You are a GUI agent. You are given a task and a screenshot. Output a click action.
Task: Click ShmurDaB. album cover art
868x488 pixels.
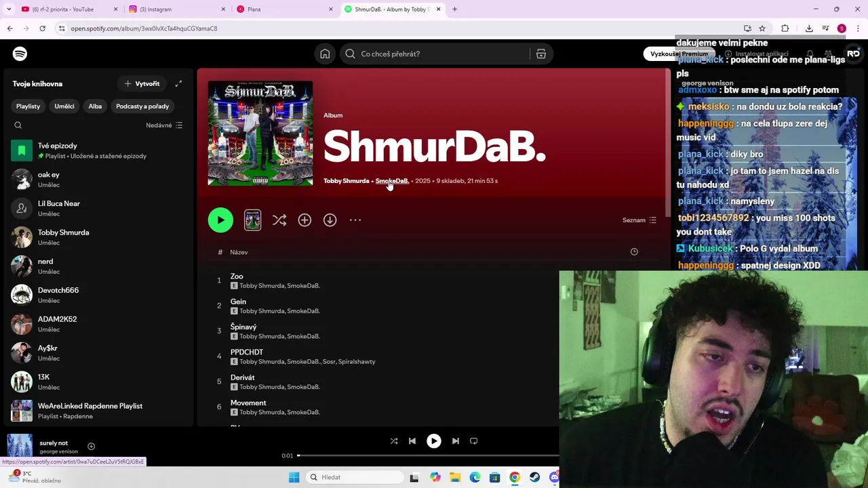click(260, 133)
